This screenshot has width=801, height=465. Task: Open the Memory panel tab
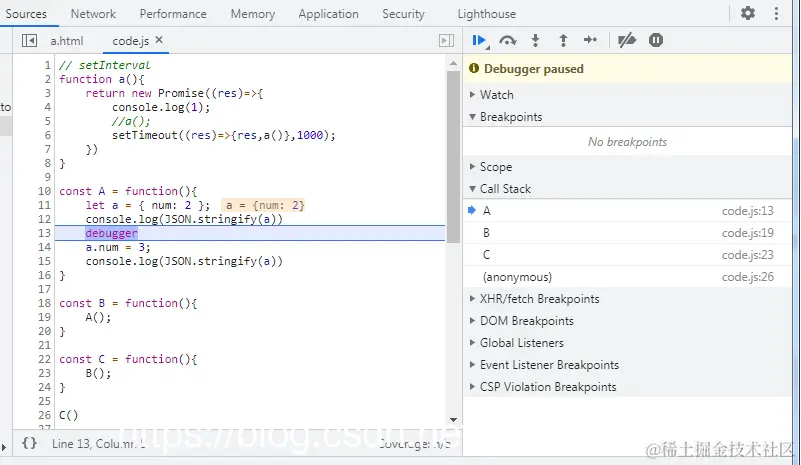click(253, 14)
